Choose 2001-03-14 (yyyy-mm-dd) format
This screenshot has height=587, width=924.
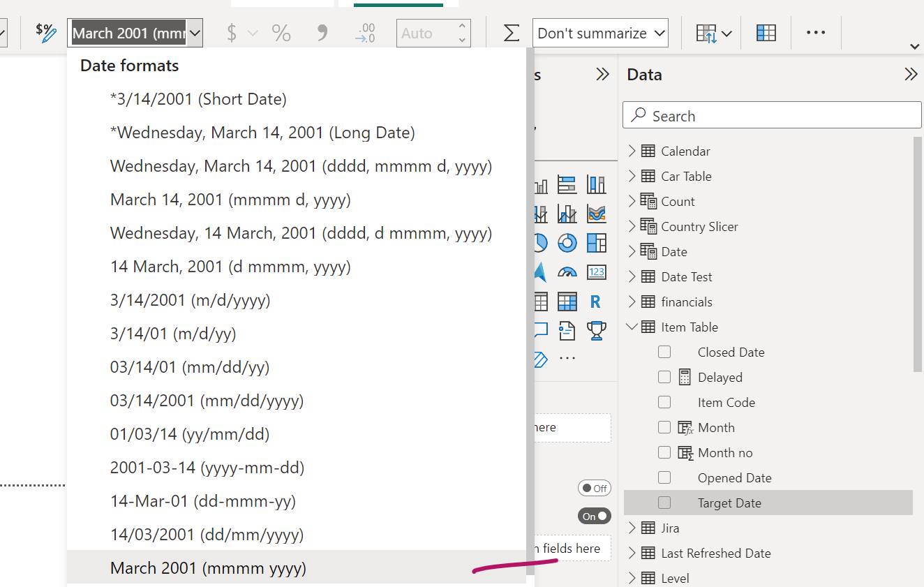(x=297, y=468)
